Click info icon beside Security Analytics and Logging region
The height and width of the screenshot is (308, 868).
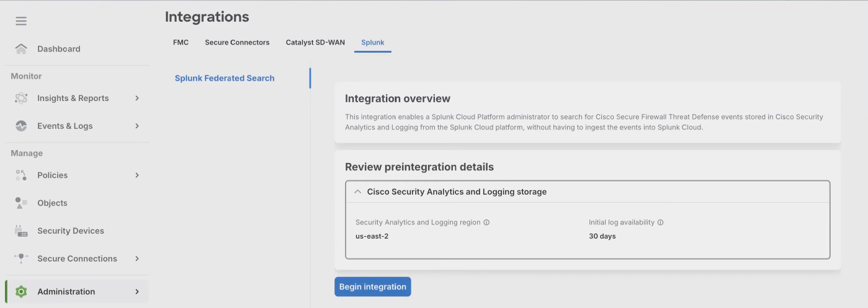(x=486, y=222)
